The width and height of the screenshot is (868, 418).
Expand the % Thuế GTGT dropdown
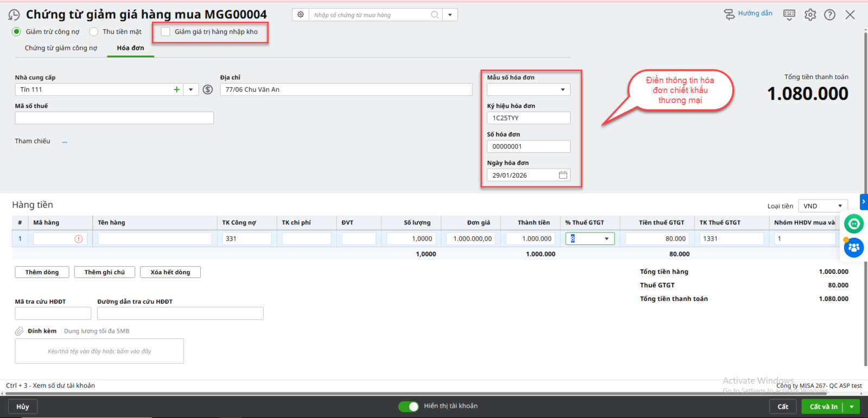pos(607,239)
